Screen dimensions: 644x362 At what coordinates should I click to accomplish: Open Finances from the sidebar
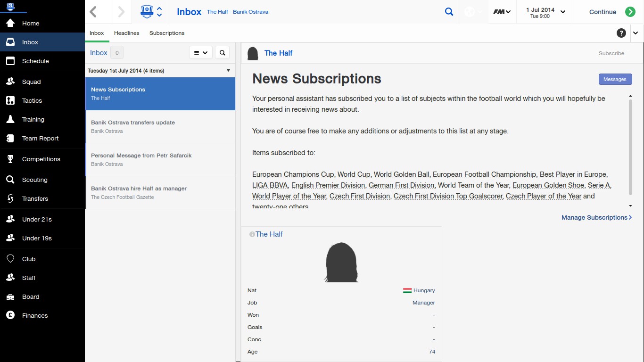[35, 315]
